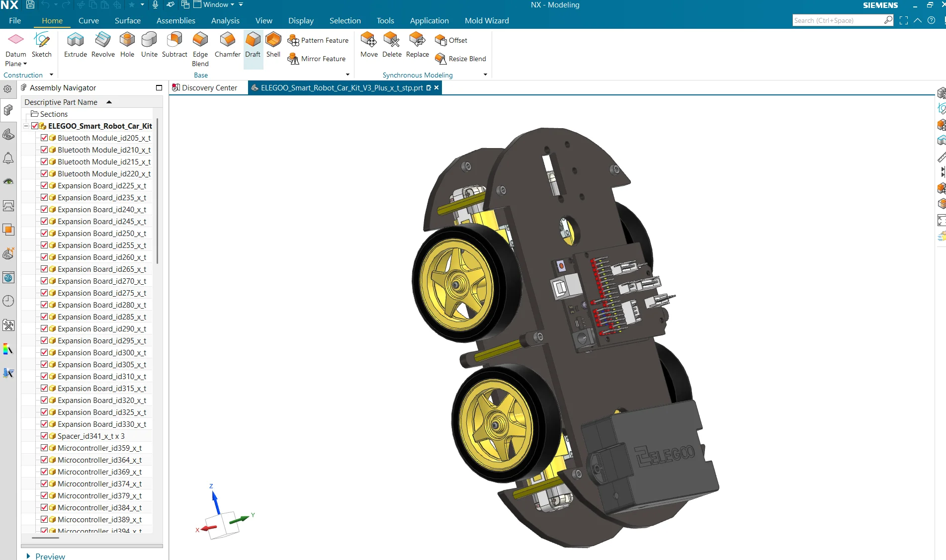Expand the Base group options arrow

point(347,75)
